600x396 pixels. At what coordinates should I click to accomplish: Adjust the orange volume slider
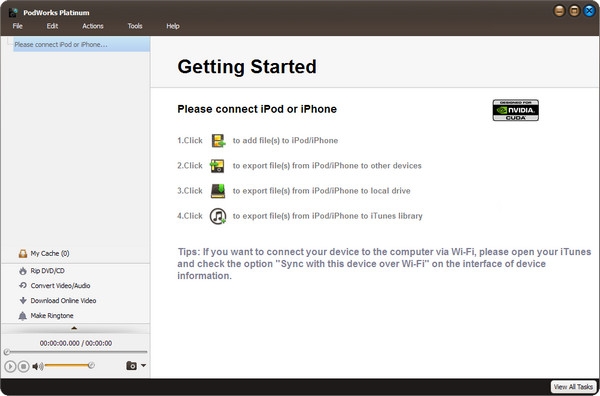69,365
